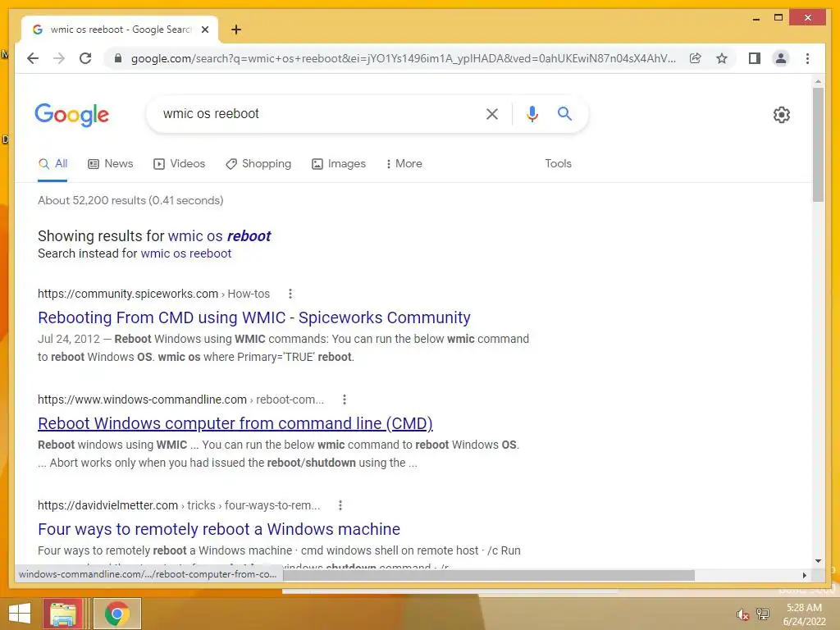Click the network tray icon
Viewport: 840px width, 630px height.
coord(762,614)
